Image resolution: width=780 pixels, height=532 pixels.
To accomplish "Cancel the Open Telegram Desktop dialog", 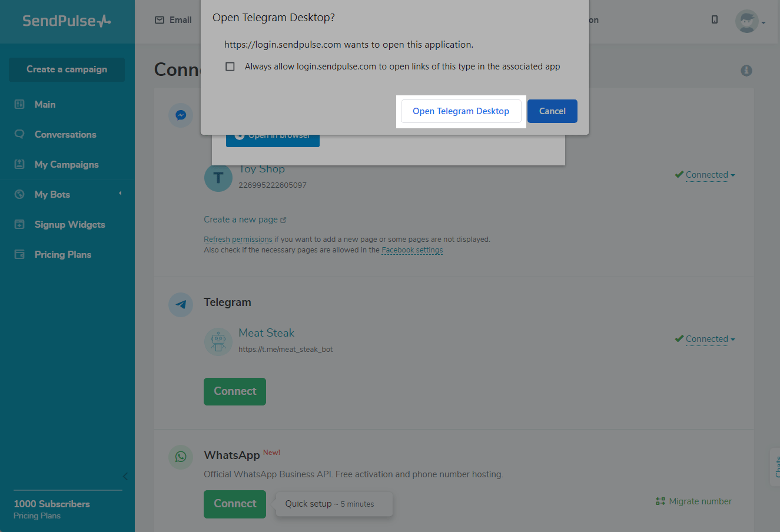I will click(552, 111).
